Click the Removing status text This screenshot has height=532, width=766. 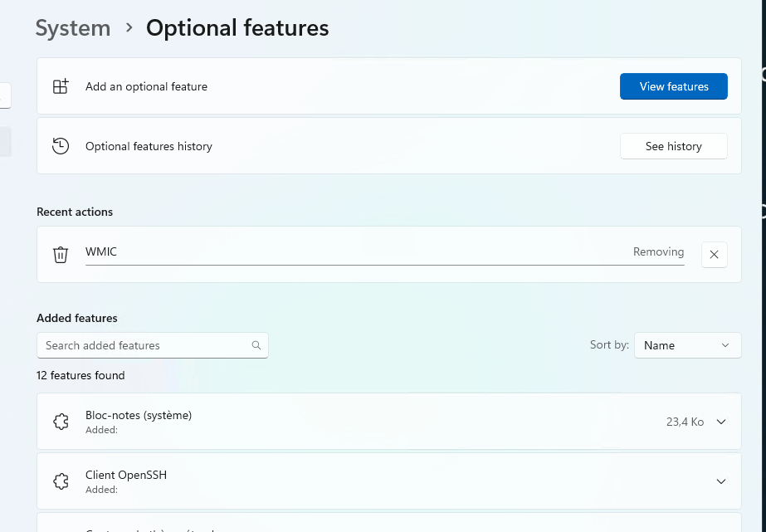point(658,251)
